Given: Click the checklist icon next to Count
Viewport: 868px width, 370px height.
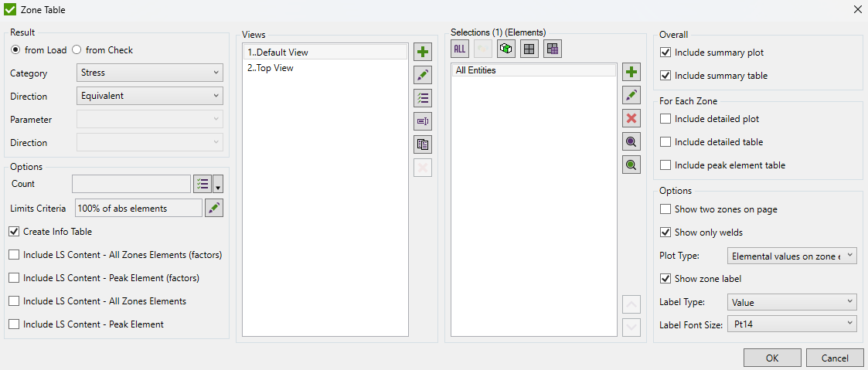Looking at the screenshot, I should click(203, 184).
